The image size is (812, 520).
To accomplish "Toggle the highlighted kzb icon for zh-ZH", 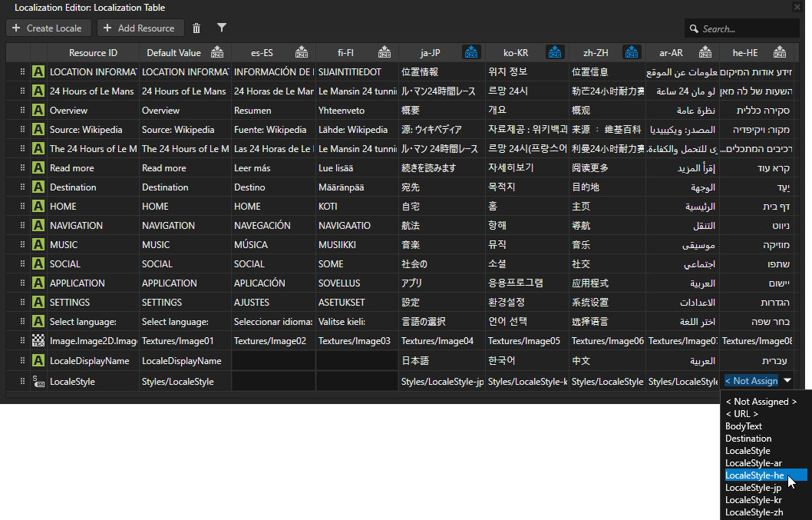I will 632,53.
